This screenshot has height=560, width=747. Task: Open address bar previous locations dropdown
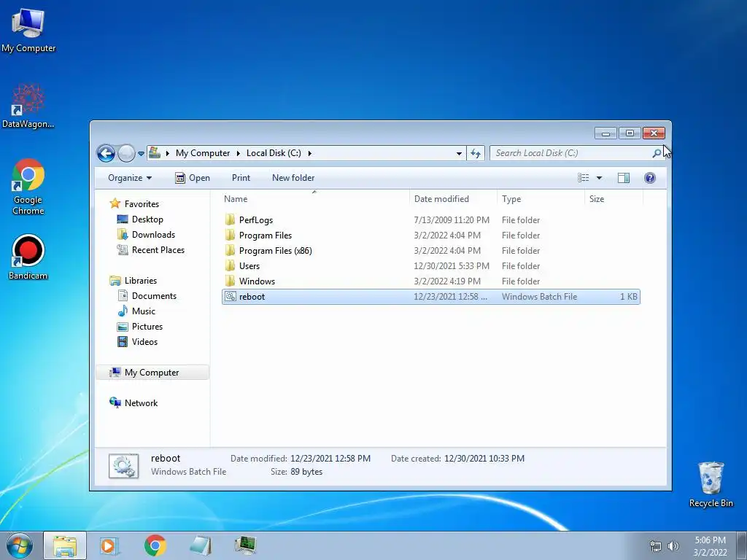(459, 153)
